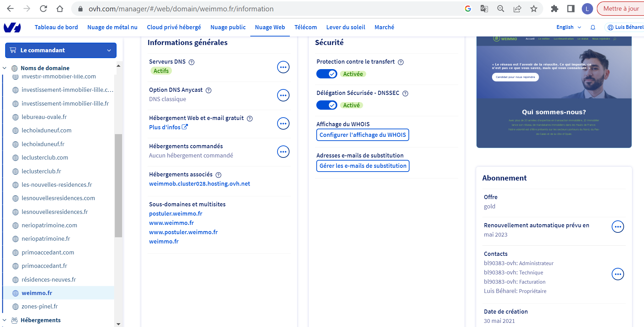Open renewal options three-dot menu
This screenshot has height=327, width=644.
coord(618,227)
